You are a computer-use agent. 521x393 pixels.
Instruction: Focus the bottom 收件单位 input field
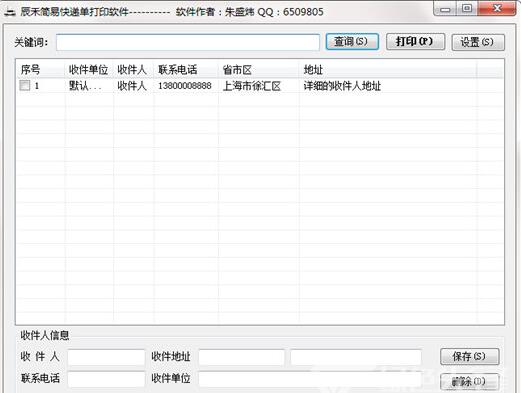tap(310, 379)
